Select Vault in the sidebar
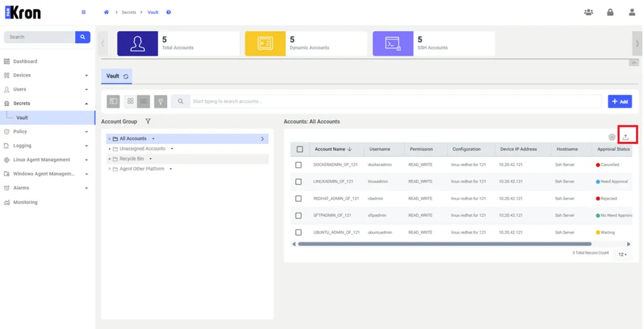Viewport: 644px width, 329px height. pyautogui.click(x=47, y=118)
